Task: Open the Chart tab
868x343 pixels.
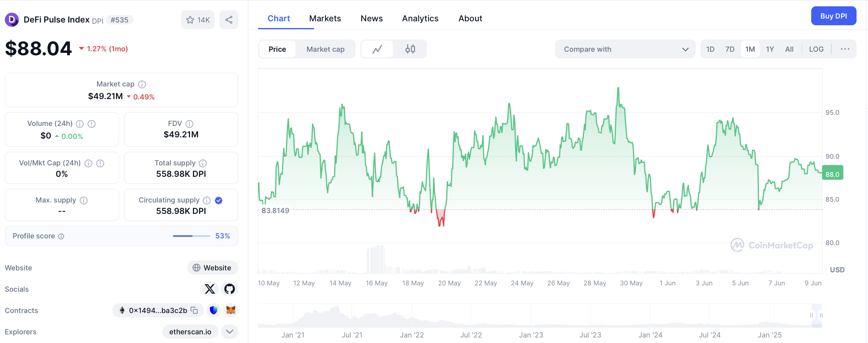Action: pyautogui.click(x=279, y=18)
